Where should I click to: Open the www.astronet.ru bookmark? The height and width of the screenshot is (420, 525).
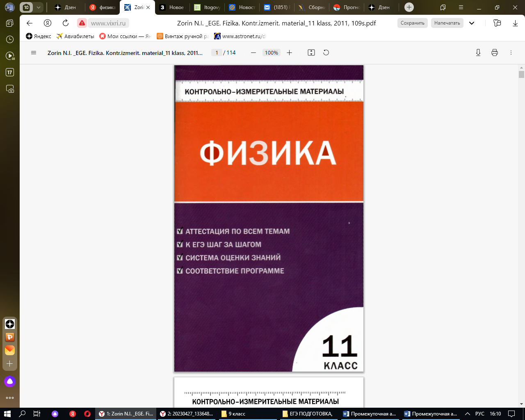coord(240,36)
